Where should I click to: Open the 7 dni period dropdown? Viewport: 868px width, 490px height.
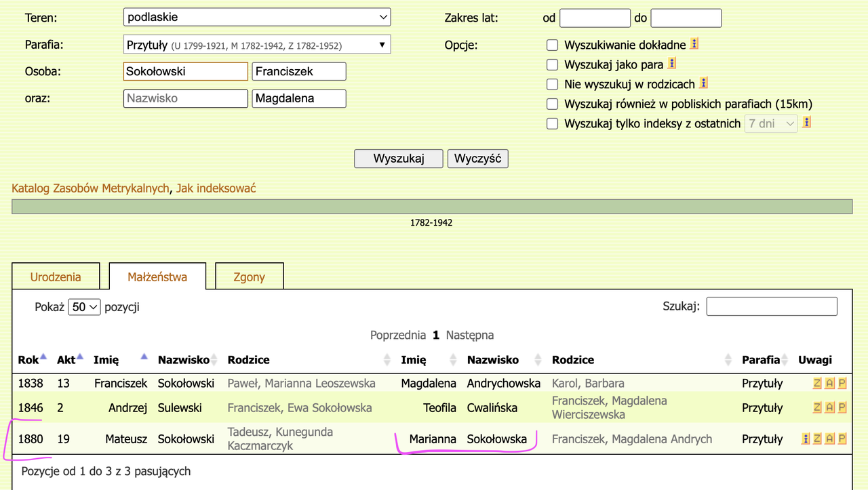pyautogui.click(x=771, y=124)
